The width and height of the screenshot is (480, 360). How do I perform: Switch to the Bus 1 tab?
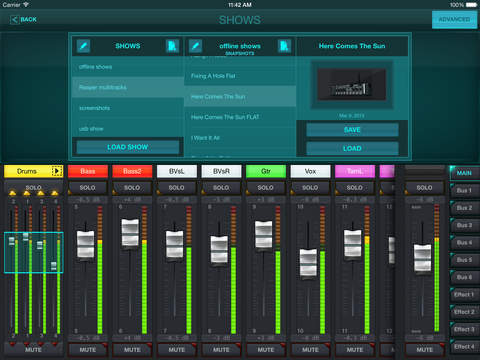tap(464, 190)
